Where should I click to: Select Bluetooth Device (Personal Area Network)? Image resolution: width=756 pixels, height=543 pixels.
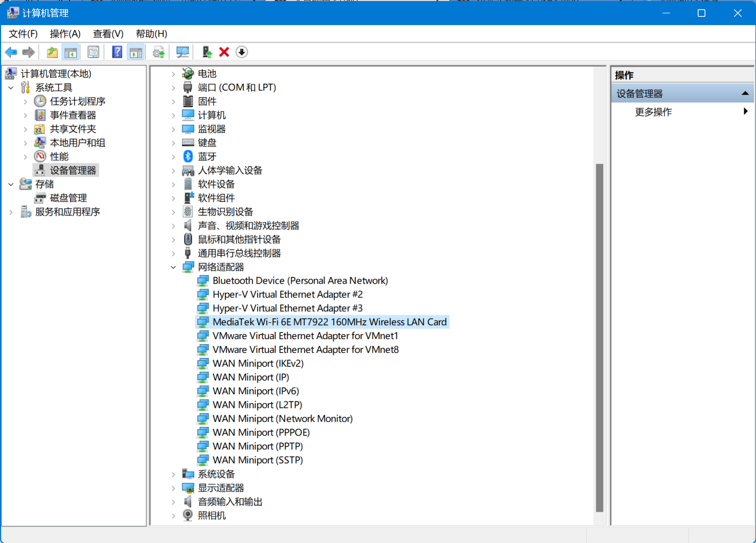[300, 281]
